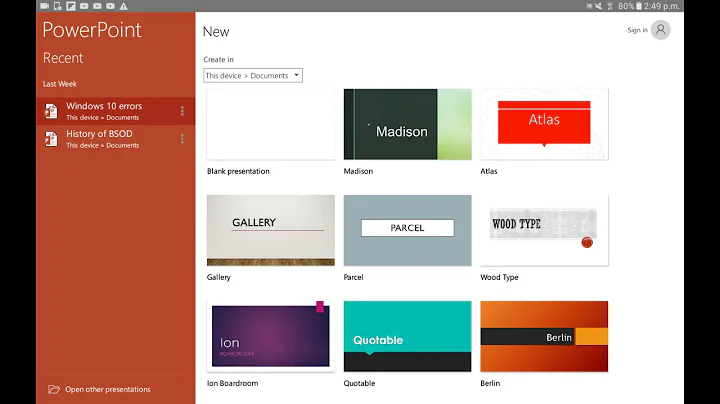The height and width of the screenshot is (404, 720).
Task: Click the Wood Type template name label
Action: point(499,277)
